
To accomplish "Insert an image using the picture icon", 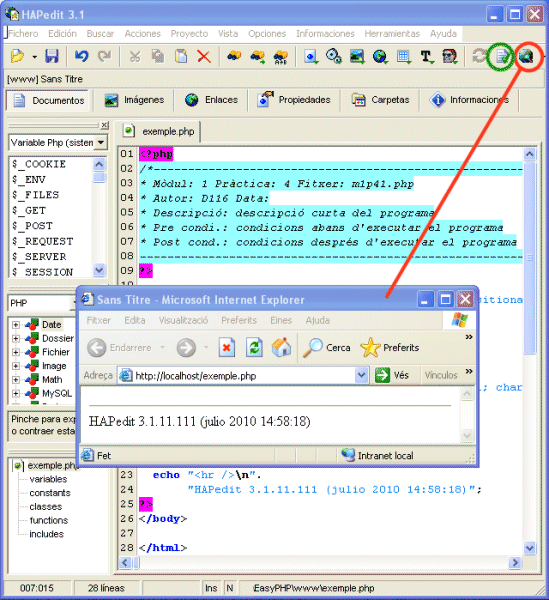I will (357, 57).
